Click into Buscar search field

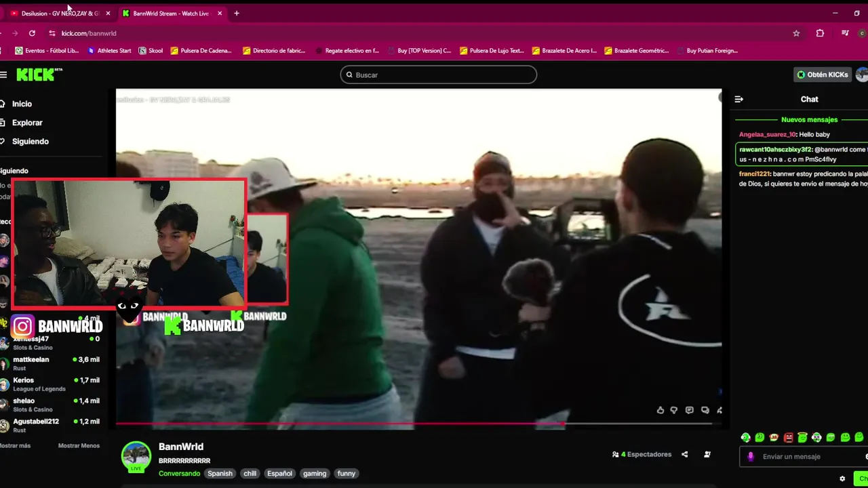tap(439, 75)
